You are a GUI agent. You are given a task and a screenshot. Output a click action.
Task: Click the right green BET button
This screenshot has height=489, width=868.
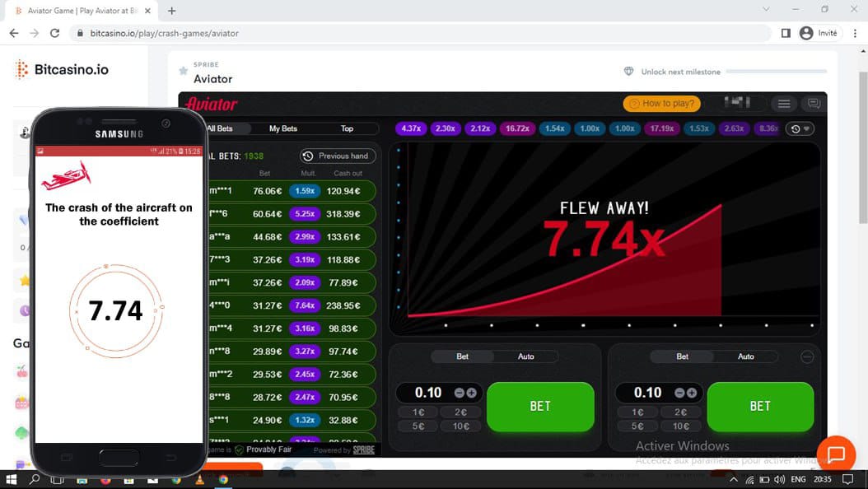[x=760, y=406]
